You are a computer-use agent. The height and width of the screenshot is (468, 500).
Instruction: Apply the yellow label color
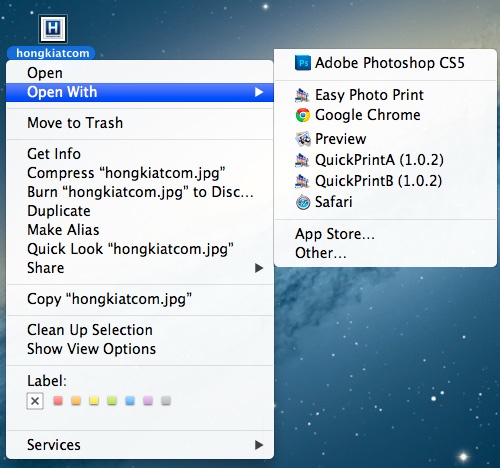pos(94,400)
